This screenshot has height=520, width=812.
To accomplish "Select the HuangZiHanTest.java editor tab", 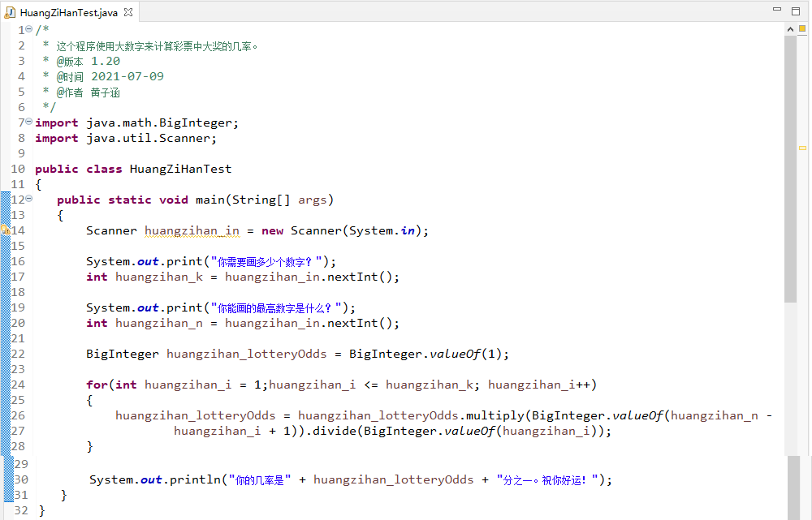I will click(69, 12).
